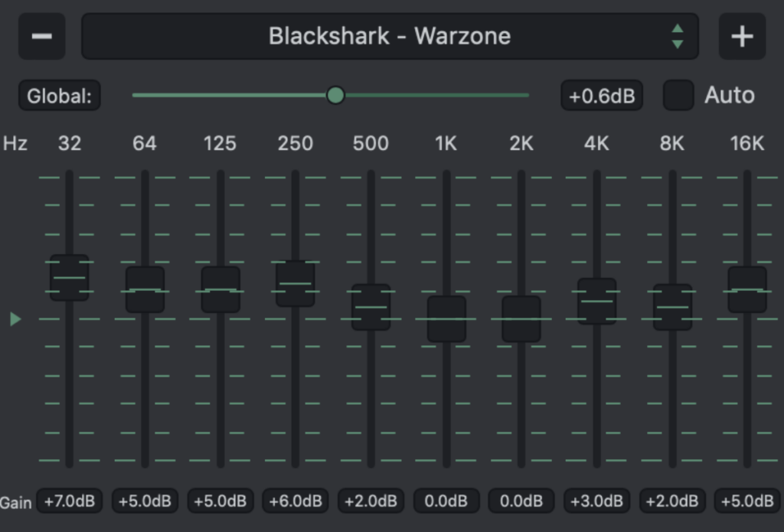The width and height of the screenshot is (784, 532).
Task: Enable the Auto checkbox
Action: point(678,96)
